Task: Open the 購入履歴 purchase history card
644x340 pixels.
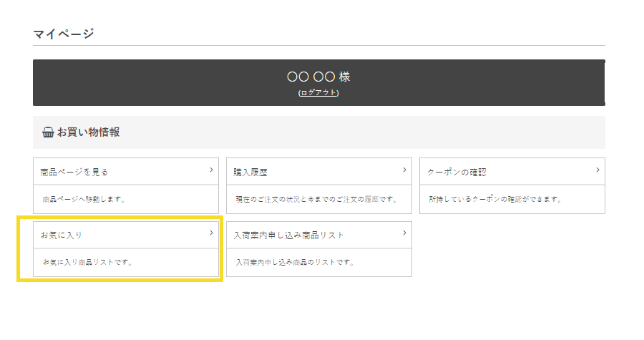Action: coord(318,185)
